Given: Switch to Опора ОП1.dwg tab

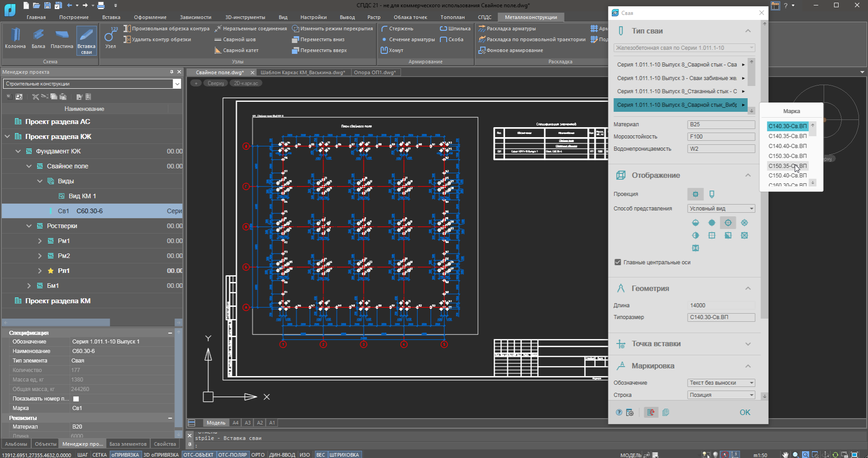Looking at the screenshot, I should pos(375,72).
